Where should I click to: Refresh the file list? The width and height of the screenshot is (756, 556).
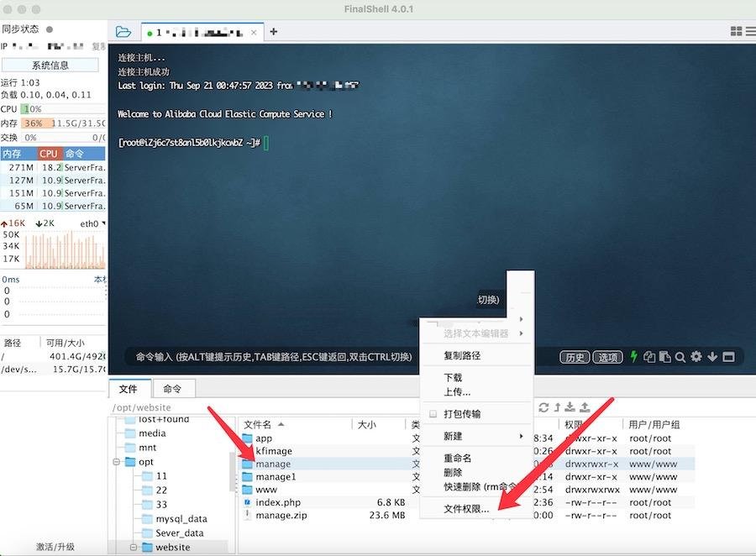tap(543, 407)
